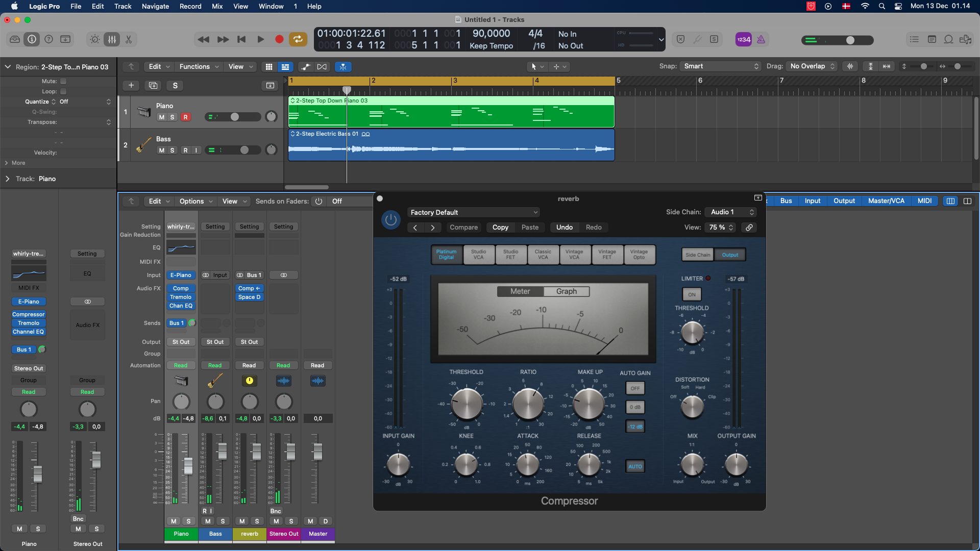Enable the Mute checkbox in Region inspector

[63, 81]
